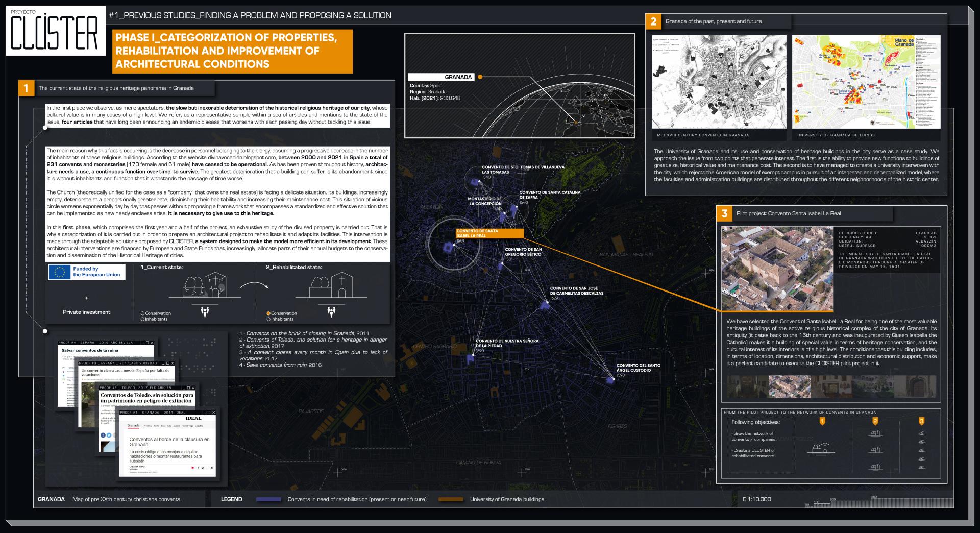The height and width of the screenshot is (533, 980).
Task: Click the Convento del Santo Ángel Custodio map marker
Action: [609, 379]
